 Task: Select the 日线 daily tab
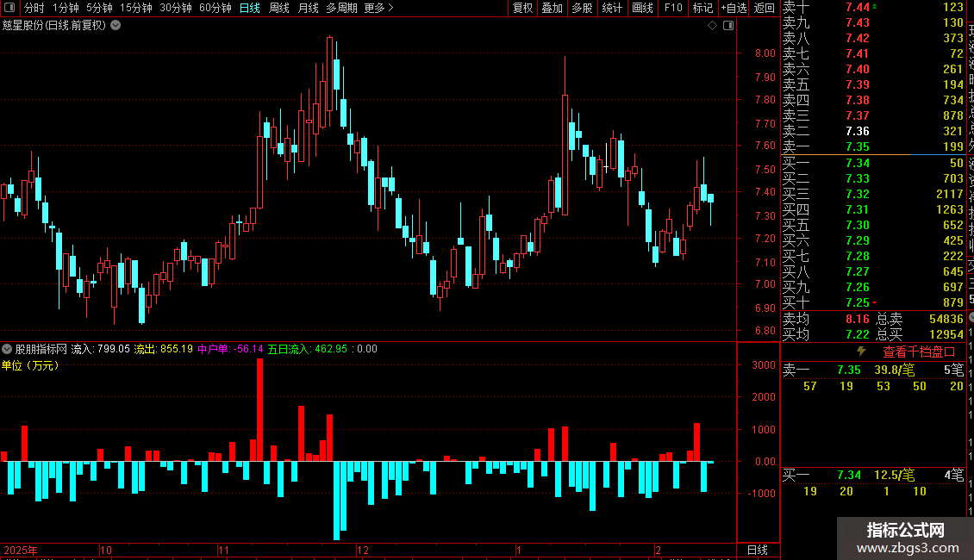click(x=250, y=8)
